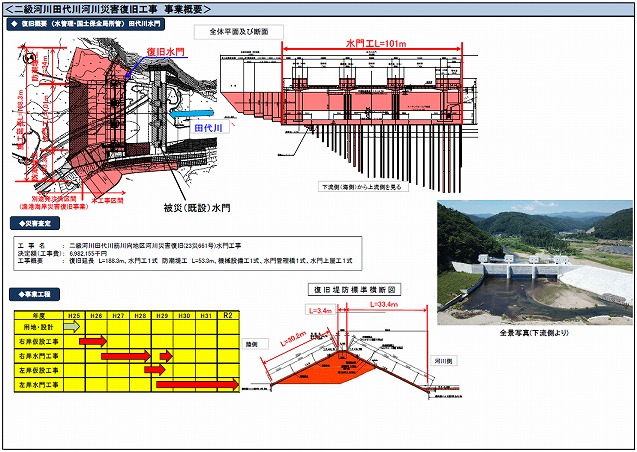Click the 工事名 line in the assessment box
Viewport: 637px width, 452px height.
tap(130, 246)
